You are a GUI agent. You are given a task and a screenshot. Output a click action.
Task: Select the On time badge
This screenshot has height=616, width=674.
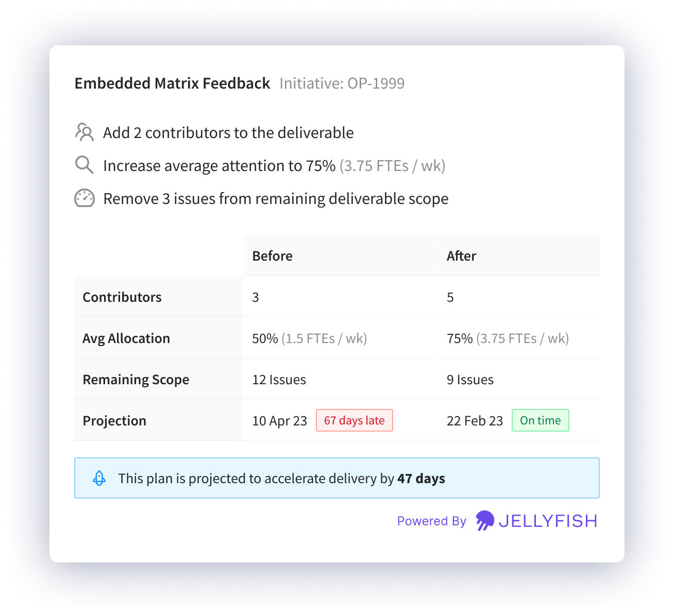(541, 420)
